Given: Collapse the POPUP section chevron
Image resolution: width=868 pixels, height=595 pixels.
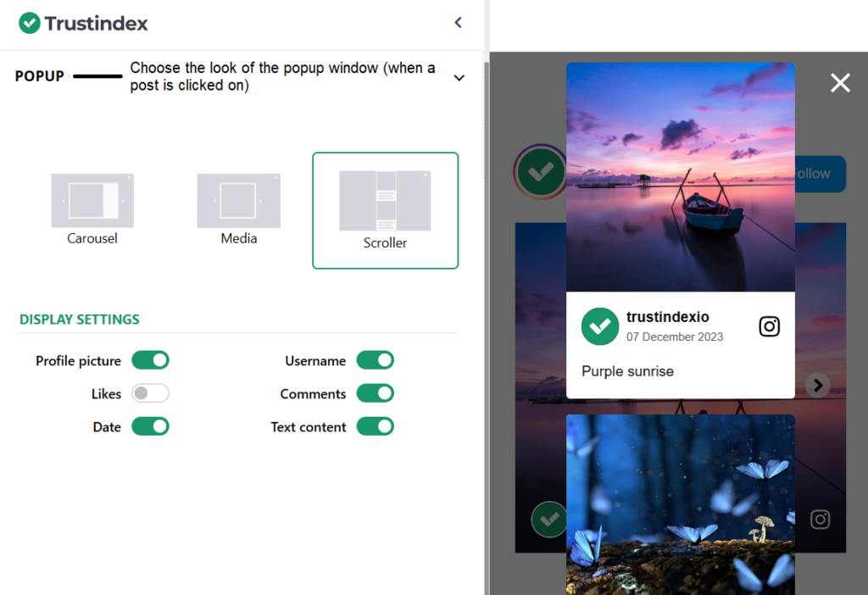Looking at the screenshot, I should pos(459,77).
